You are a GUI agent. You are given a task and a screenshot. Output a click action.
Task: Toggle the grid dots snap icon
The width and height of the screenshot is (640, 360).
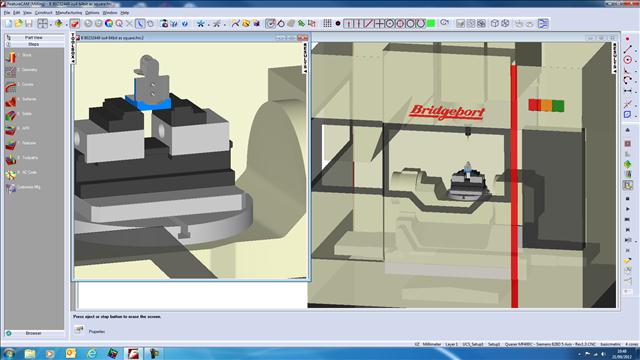point(327,24)
